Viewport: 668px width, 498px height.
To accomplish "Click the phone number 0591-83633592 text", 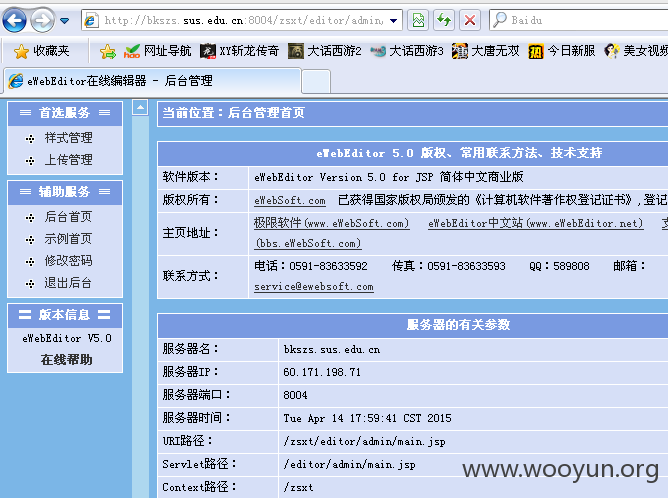I will [x=328, y=266].
